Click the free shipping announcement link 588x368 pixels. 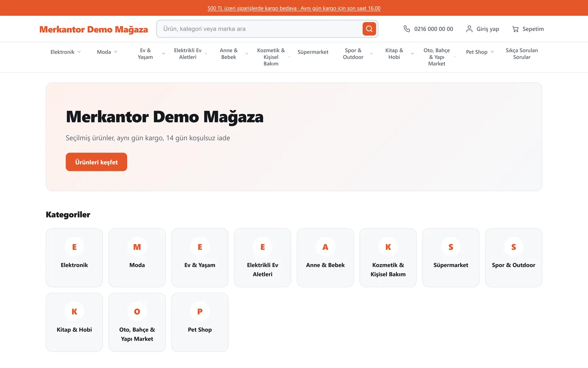[x=294, y=8]
